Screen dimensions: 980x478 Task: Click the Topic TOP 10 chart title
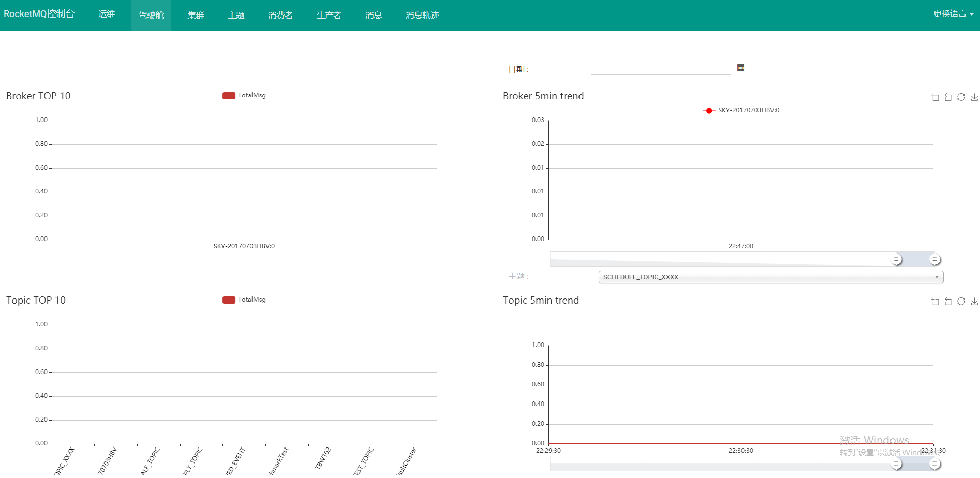click(36, 300)
